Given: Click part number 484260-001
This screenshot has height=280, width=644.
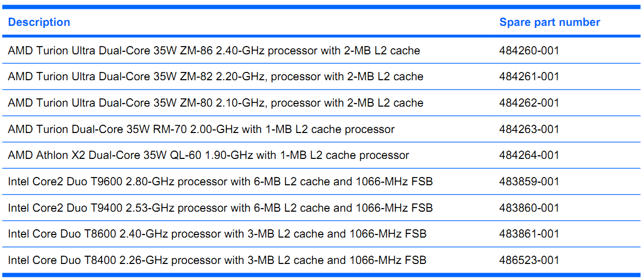Looking at the screenshot, I should point(529,51).
